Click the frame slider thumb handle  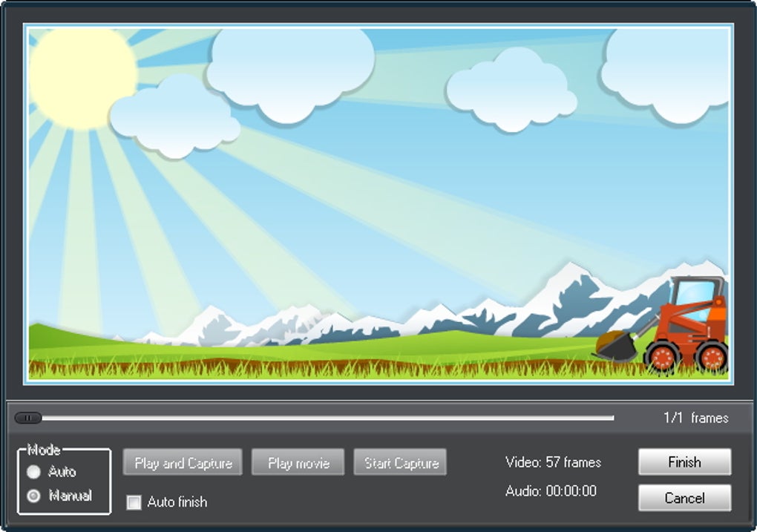click(x=28, y=418)
